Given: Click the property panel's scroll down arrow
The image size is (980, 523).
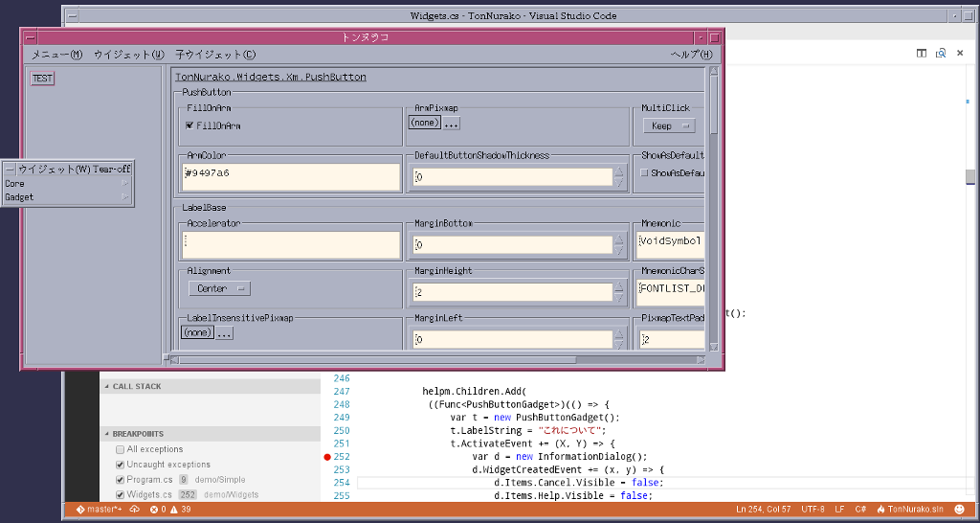Looking at the screenshot, I should (x=714, y=347).
